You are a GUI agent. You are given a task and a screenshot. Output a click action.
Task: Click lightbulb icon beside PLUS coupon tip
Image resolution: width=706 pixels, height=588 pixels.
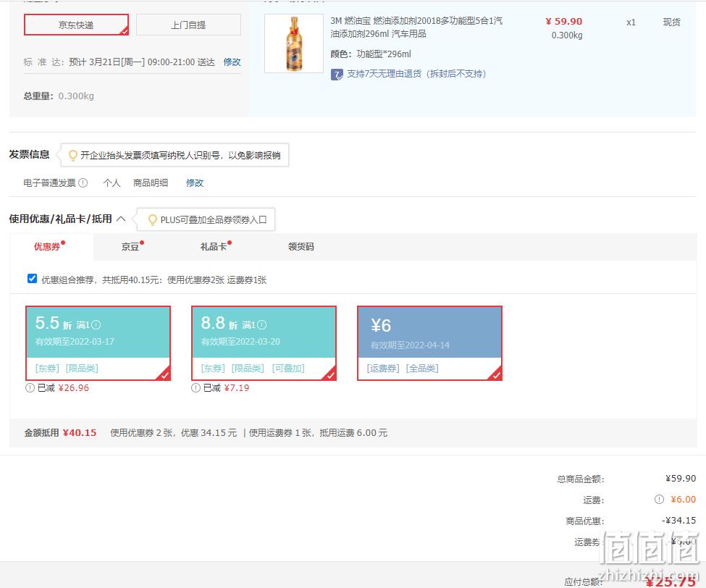[x=153, y=219]
